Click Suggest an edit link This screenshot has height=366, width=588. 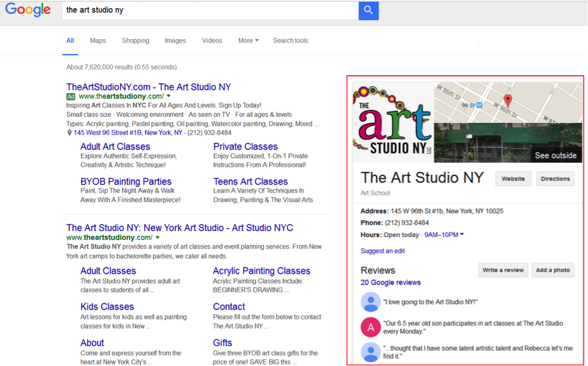(383, 251)
